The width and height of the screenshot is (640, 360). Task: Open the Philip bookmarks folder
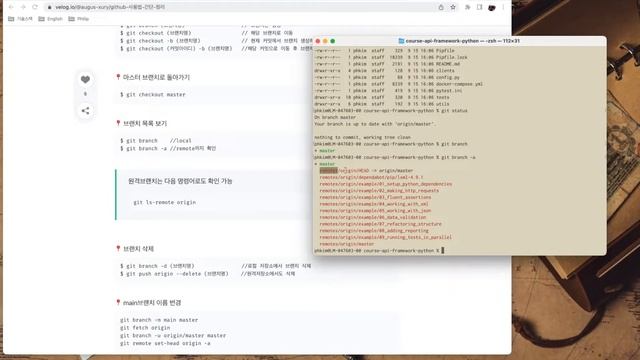click(79, 19)
